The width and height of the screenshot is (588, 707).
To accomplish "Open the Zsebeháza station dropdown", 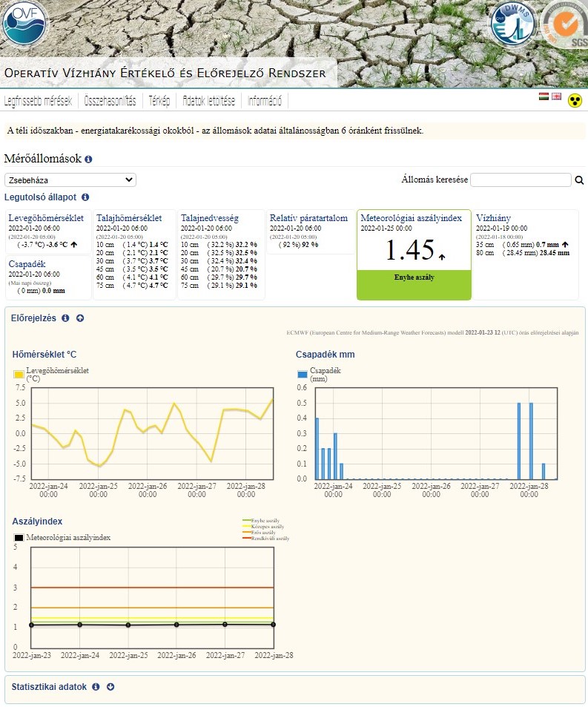I will coord(70,180).
